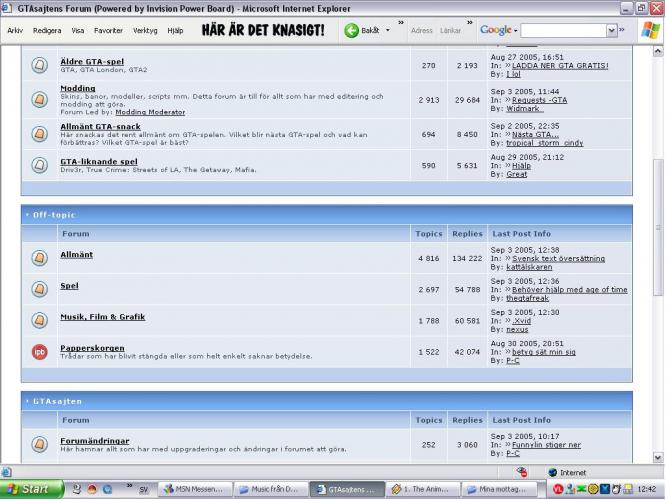Expand the Google toolbar search dropdown
Image resolution: width=666 pixels, height=500 pixels.
(x=612, y=31)
